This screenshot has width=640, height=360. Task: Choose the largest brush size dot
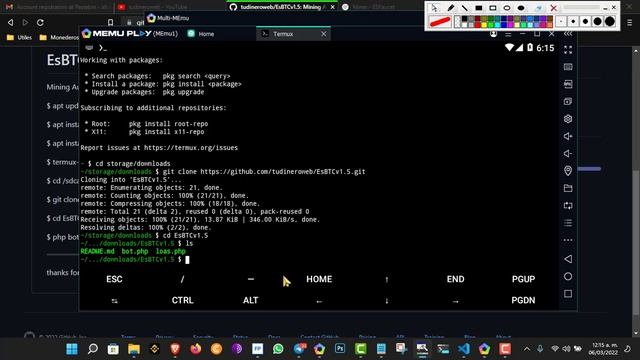coord(609,22)
